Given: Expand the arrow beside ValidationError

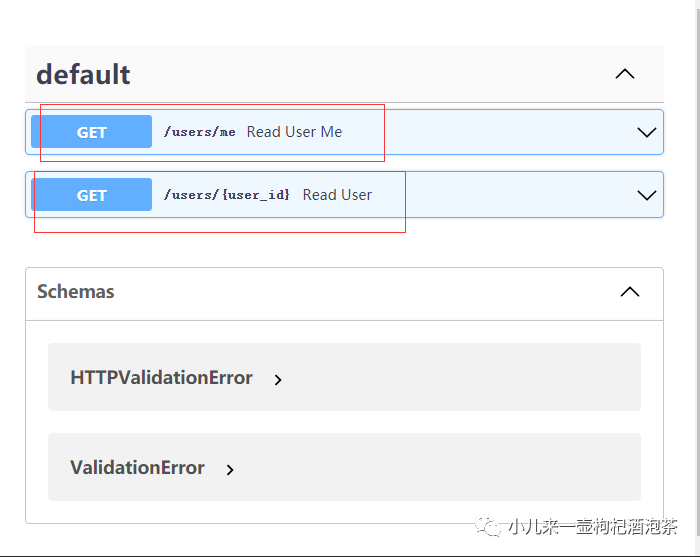Looking at the screenshot, I should (x=230, y=469).
